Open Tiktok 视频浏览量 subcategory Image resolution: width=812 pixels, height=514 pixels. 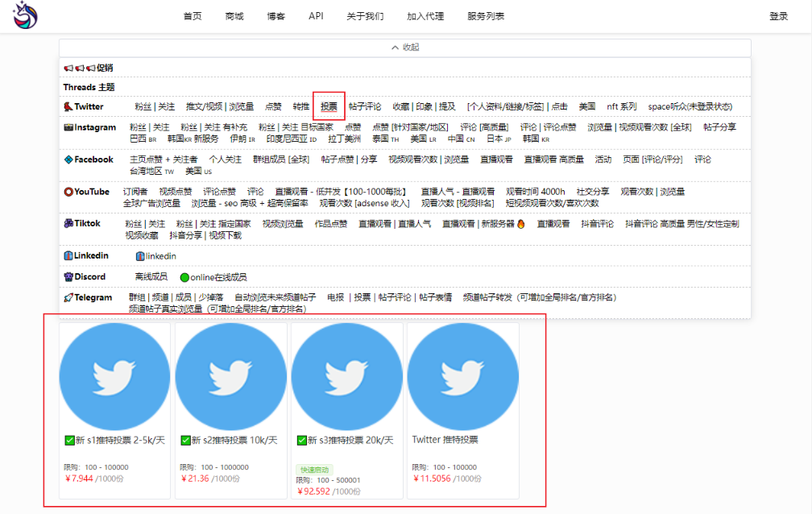tap(283, 224)
